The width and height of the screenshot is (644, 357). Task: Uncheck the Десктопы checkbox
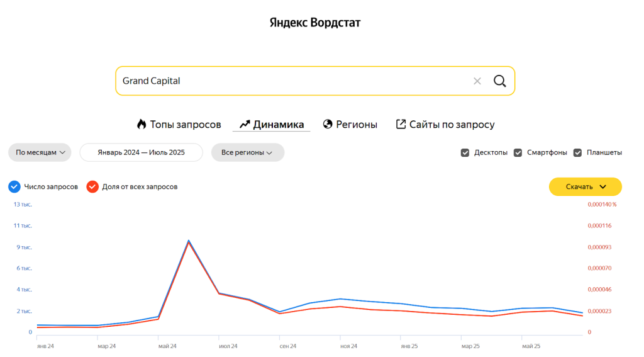465,152
